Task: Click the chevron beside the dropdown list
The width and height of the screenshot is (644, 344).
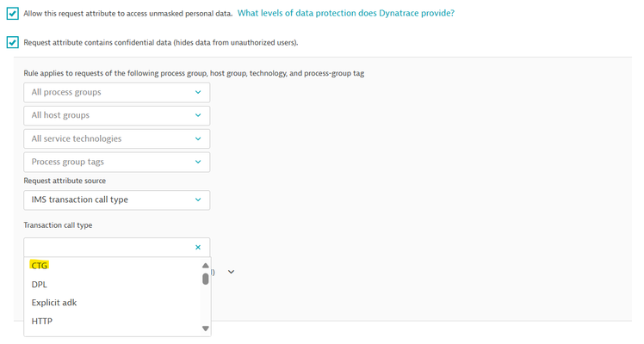Action: [231, 272]
